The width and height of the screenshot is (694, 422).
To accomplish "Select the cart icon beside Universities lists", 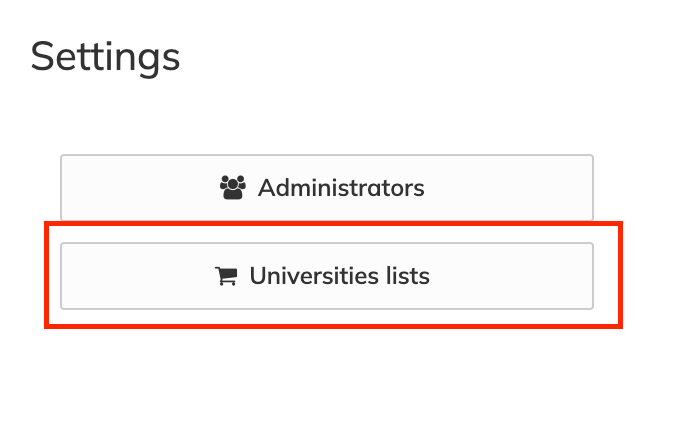I will coord(225,276).
